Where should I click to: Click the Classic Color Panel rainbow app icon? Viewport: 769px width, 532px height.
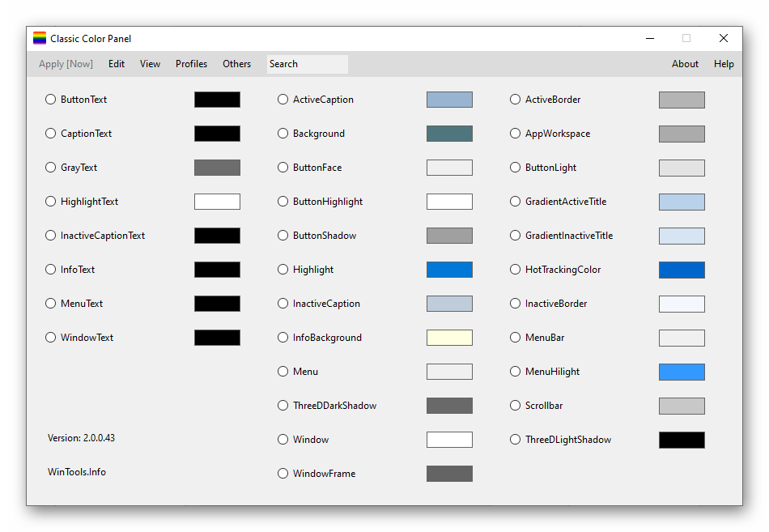[x=40, y=38]
